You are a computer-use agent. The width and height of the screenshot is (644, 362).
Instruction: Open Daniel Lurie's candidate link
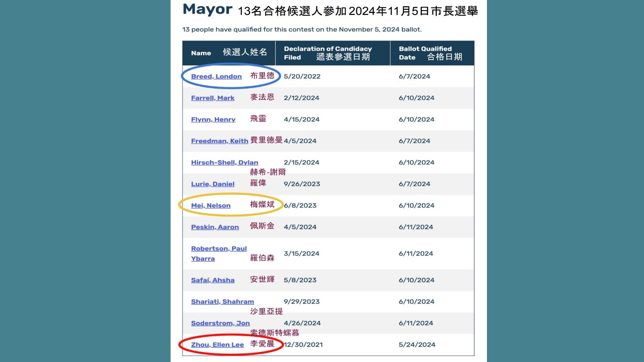point(212,184)
